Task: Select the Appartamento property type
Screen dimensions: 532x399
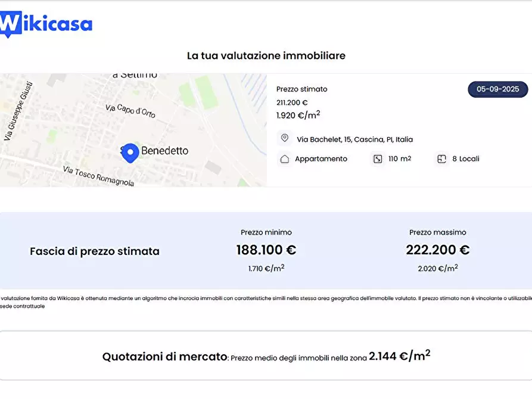Action: [x=321, y=158]
